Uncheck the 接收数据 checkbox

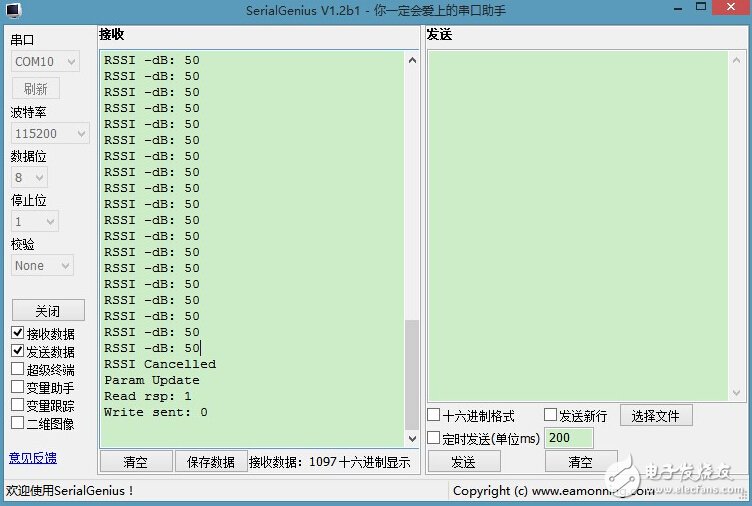(17, 332)
